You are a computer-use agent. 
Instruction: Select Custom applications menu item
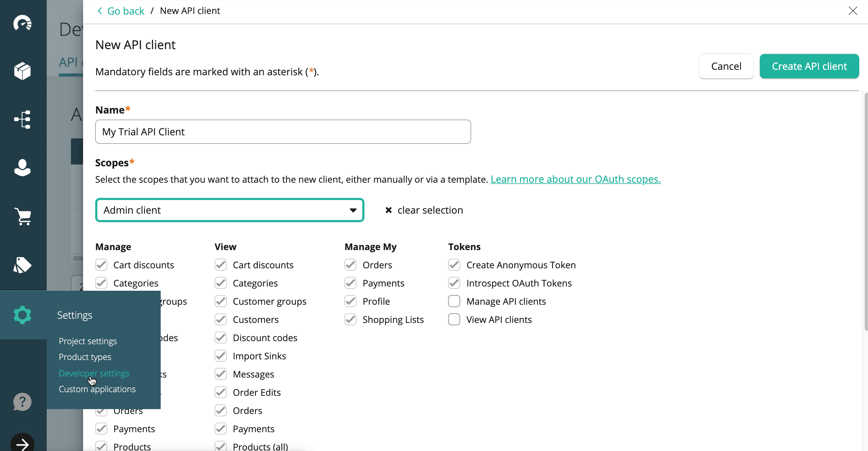coord(97,389)
